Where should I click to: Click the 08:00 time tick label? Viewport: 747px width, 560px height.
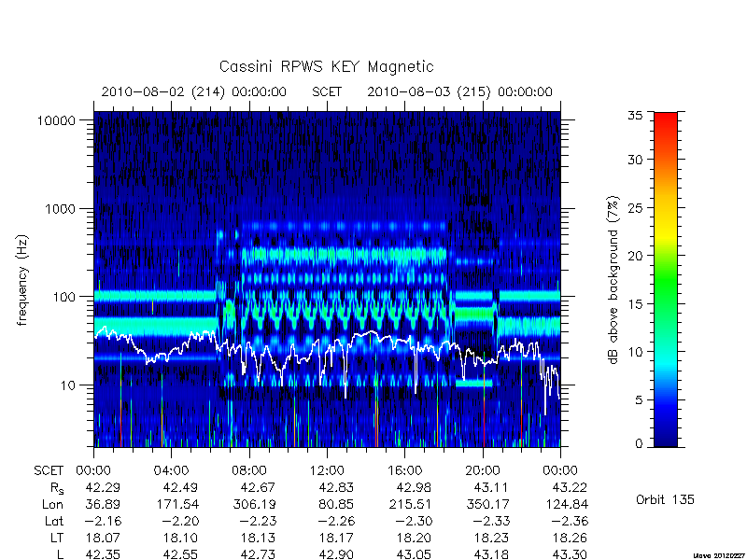249,471
